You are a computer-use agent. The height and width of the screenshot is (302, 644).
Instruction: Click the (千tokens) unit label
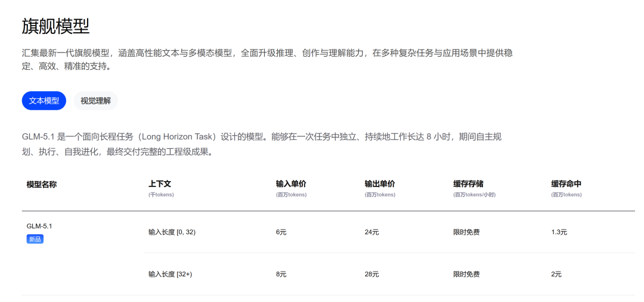(161, 195)
